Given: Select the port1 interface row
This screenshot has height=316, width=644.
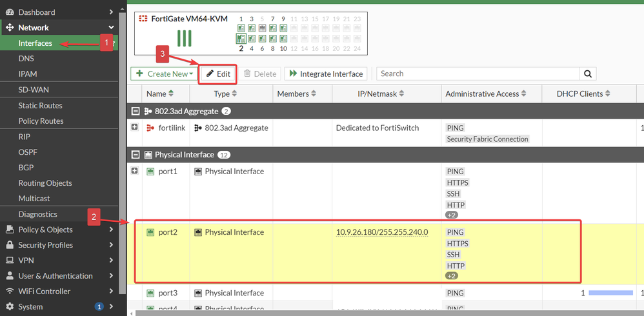Looking at the screenshot, I should (385, 193).
